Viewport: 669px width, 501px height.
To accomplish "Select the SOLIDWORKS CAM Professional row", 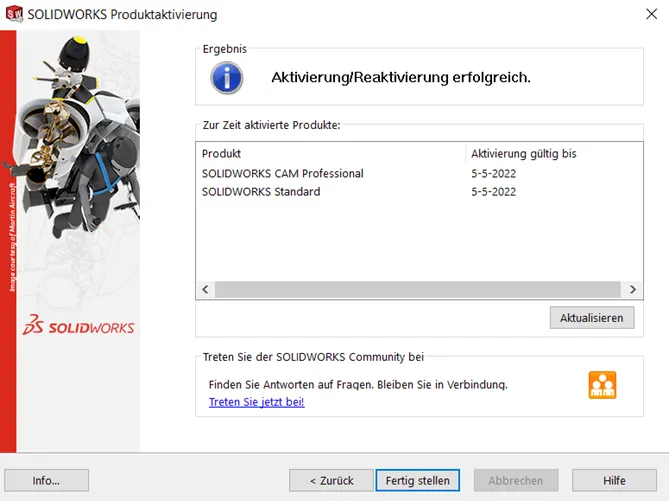I will click(419, 174).
